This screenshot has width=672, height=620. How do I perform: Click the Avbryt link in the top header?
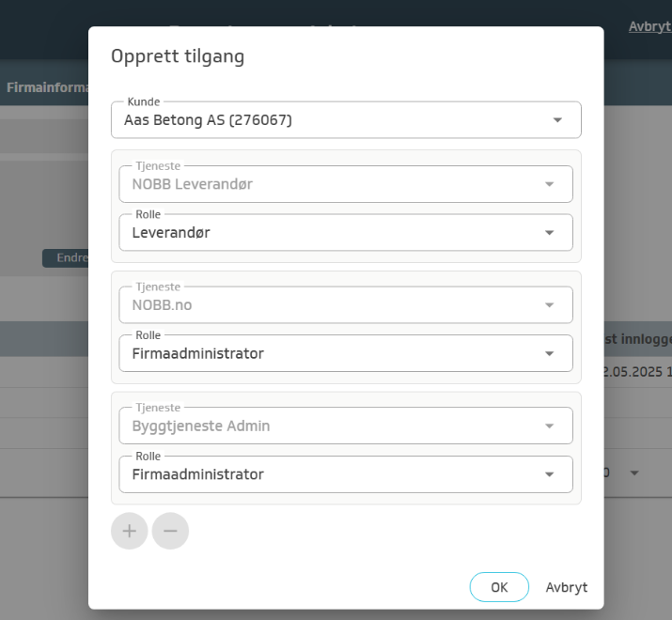coord(649,27)
